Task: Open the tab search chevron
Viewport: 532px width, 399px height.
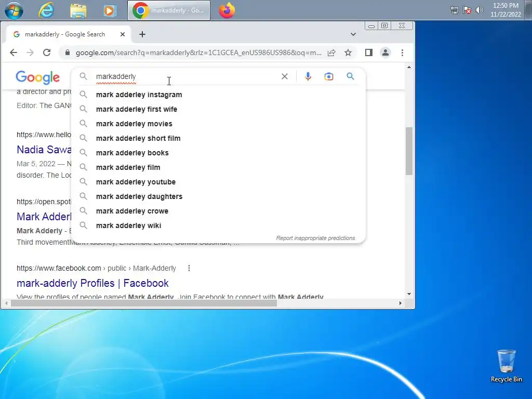Action: click(353, 34)
